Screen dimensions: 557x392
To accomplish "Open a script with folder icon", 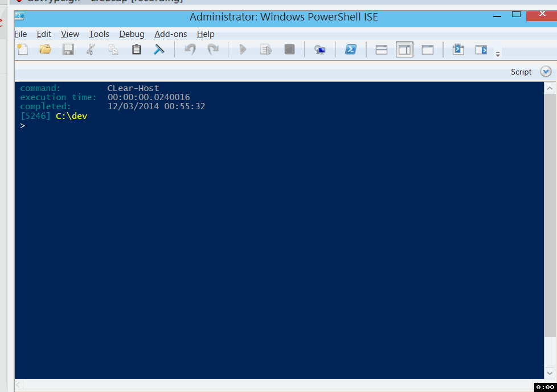I will point(45,49).
